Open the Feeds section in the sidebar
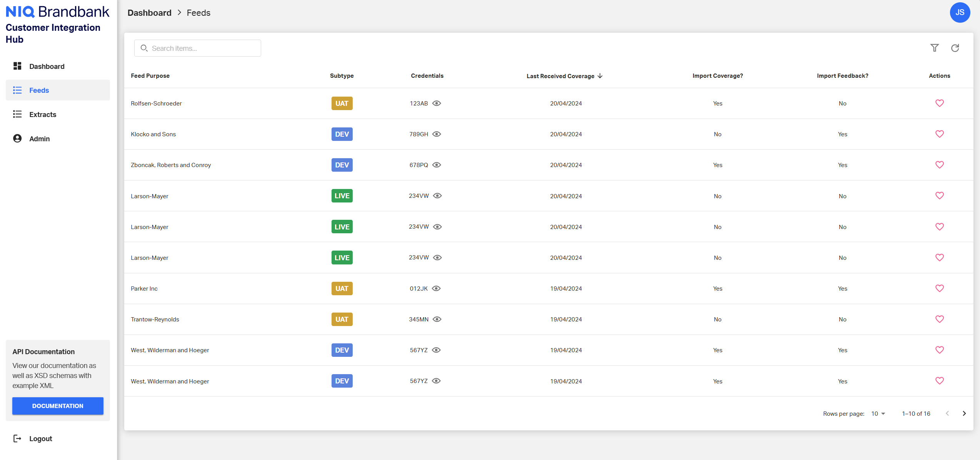Image resolution: width=980 pixels, height=460 pixels. [39, 90]
